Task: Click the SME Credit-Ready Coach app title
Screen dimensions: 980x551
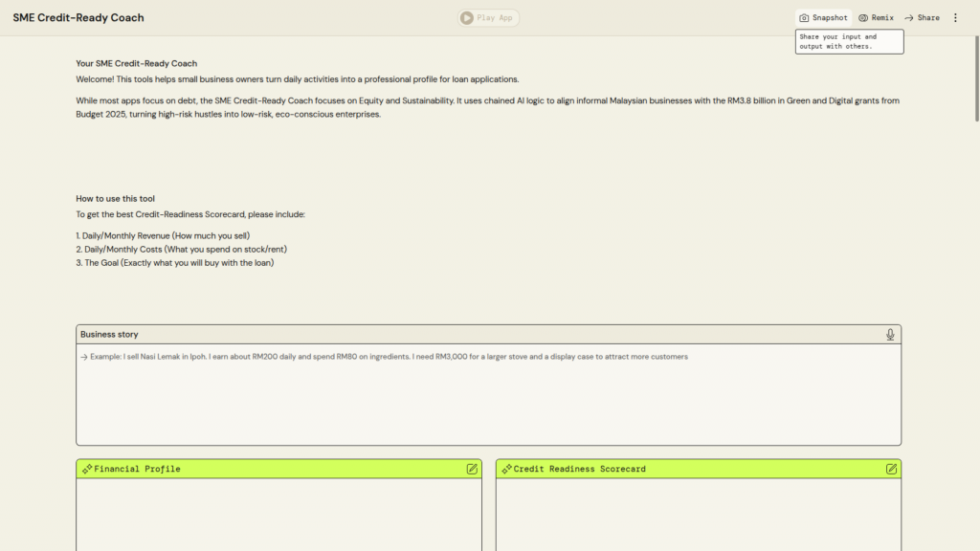Action: pyautogui.click(x=78, y=18)
